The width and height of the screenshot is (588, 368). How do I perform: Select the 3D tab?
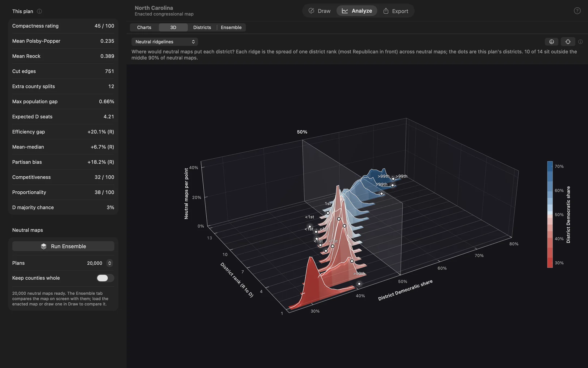[173, 28]
